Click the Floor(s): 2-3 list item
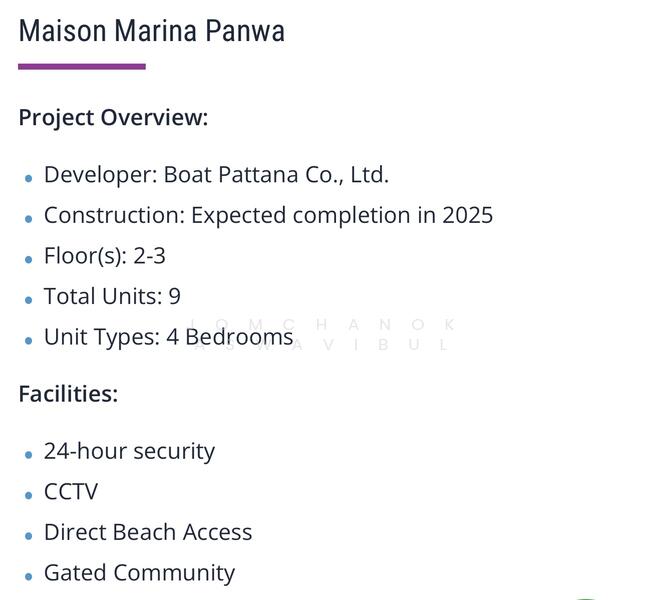The width and height of the screenshot is (661, 600). click(x=105, y=256)
